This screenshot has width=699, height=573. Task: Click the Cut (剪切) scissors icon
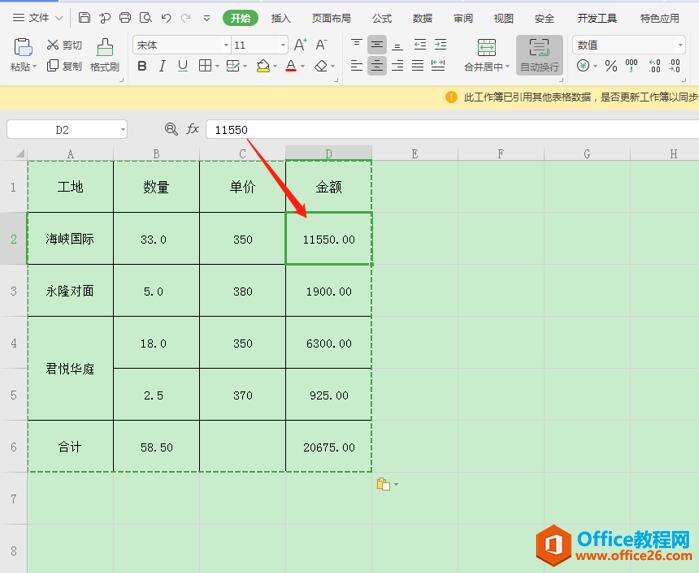[53, 45]
